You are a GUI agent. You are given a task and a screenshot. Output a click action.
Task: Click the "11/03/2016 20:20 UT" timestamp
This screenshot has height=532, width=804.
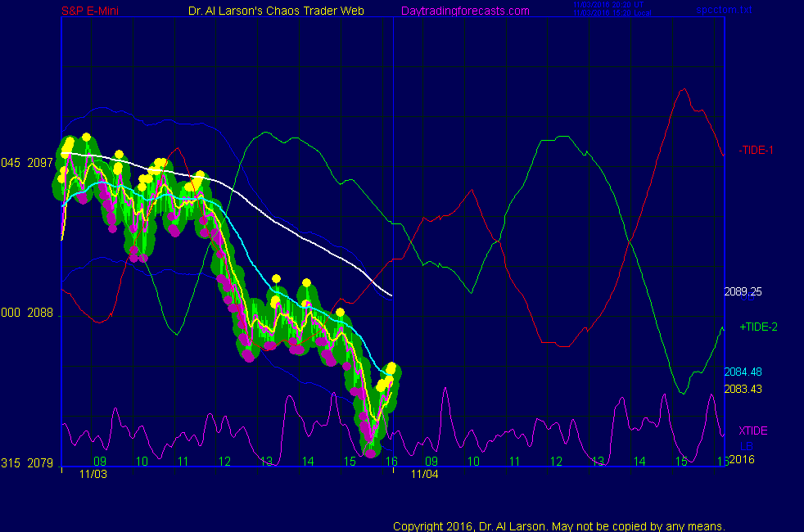point(608,5)
